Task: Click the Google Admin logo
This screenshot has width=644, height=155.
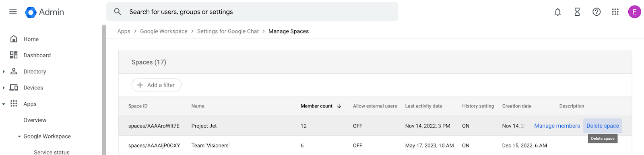Action: pyautogui.click(x=44, y=12)
